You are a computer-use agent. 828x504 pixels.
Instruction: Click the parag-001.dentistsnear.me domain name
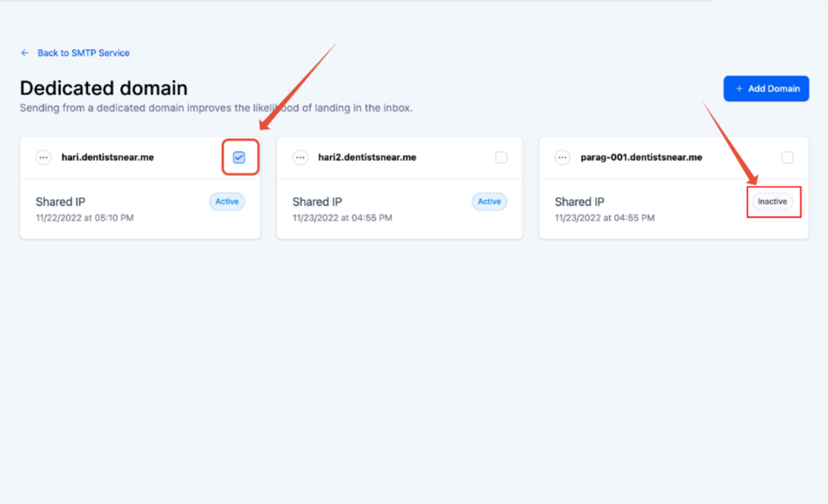click(x=641, y=158)
